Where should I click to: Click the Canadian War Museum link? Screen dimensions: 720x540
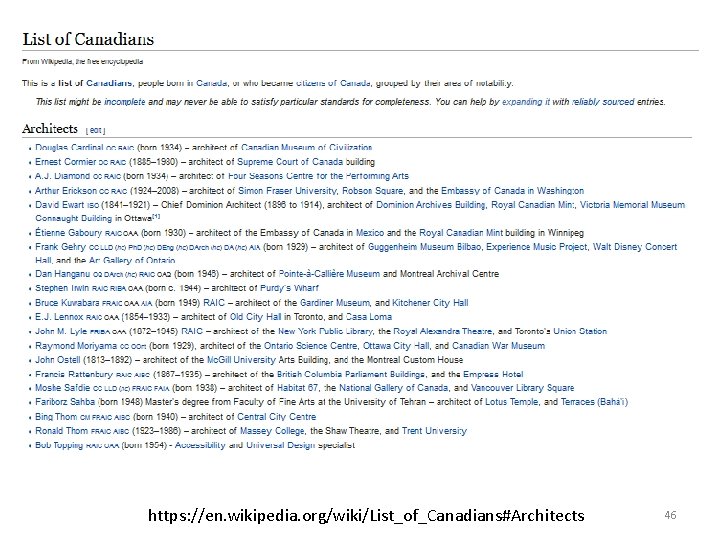[x=499, y=346]
